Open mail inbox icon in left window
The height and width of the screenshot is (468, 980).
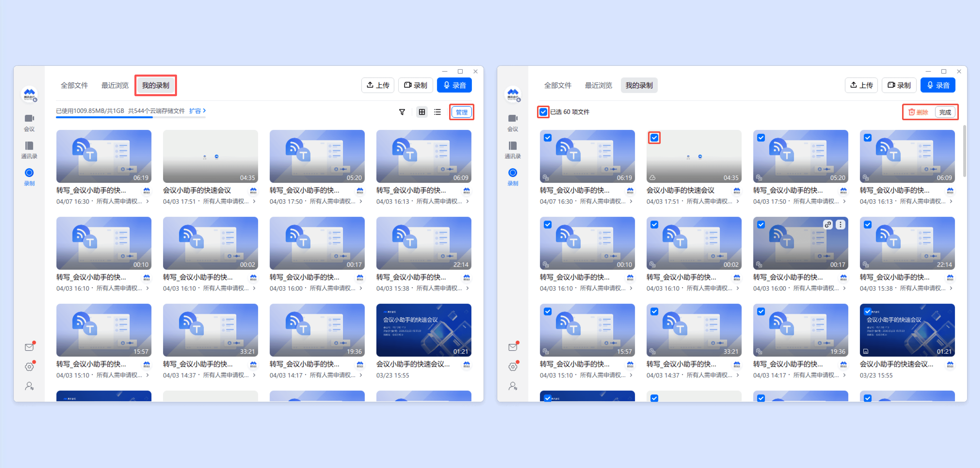click(29, 347)
